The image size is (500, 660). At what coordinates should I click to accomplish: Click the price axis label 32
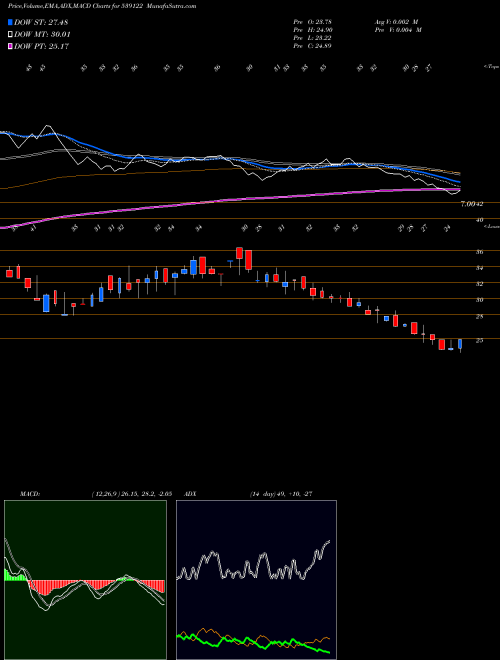[x=479, y=284]
